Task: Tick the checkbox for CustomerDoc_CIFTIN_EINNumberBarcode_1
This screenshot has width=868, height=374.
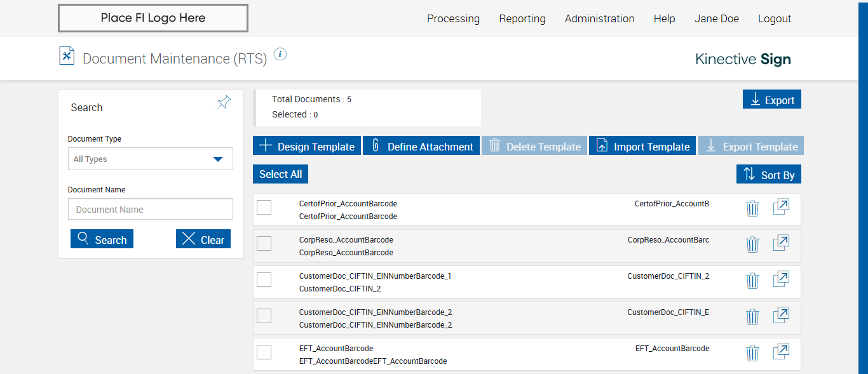Action: click(264, 279)
